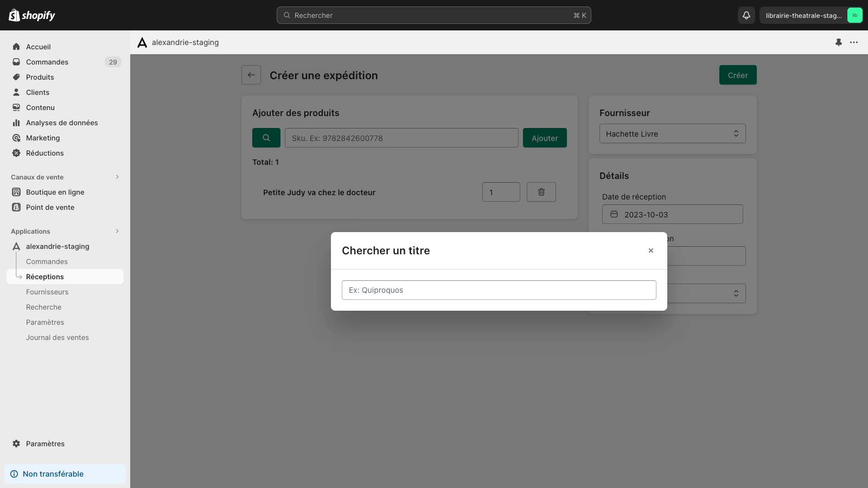Expand Canaux de vente chevron

tap(117, 177)
